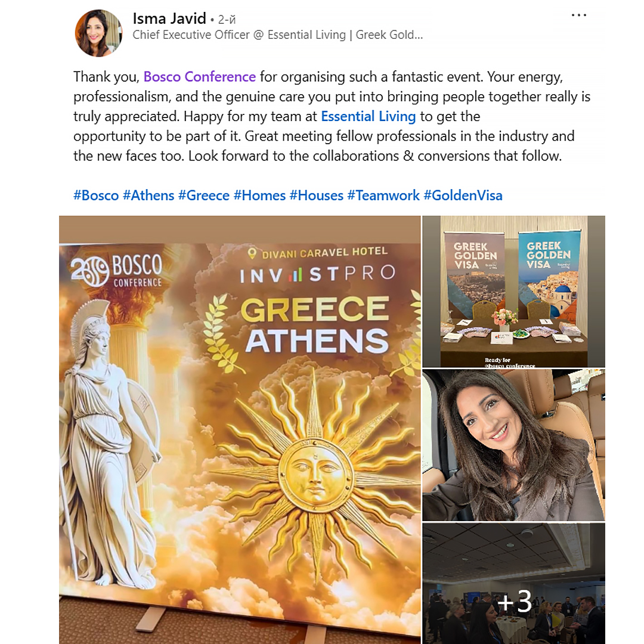Select the #Greece hashtag
The image size is (644, 644).
[204, 195]
